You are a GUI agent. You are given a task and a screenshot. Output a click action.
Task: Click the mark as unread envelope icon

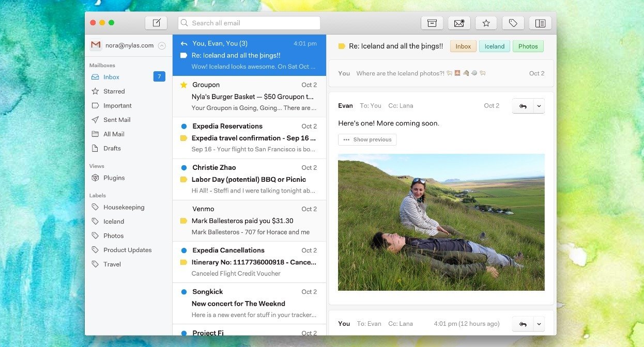459,23
